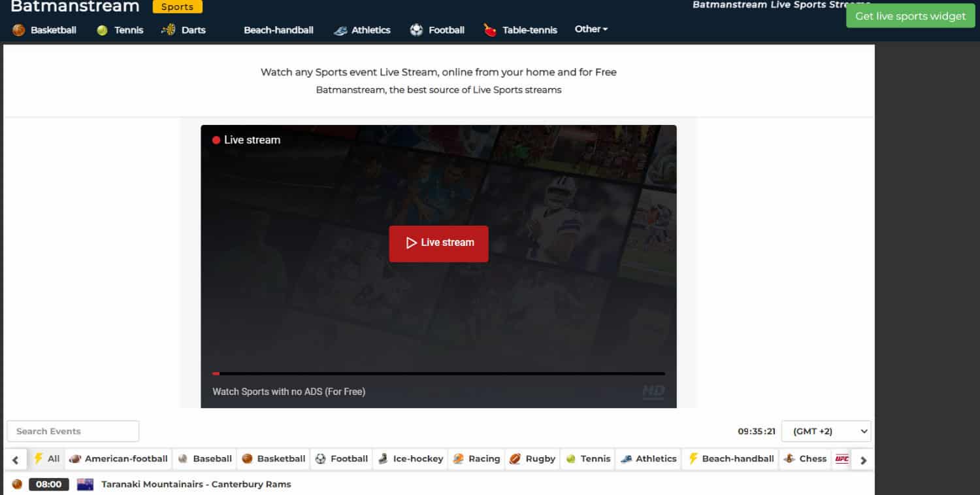Click the red Live stream play button

(438, 243)
